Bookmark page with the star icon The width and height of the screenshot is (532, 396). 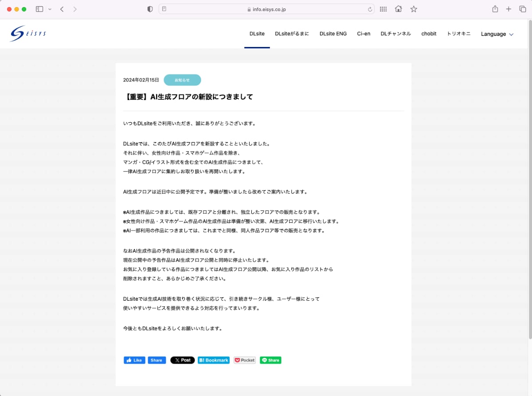[x=414, y=9]
